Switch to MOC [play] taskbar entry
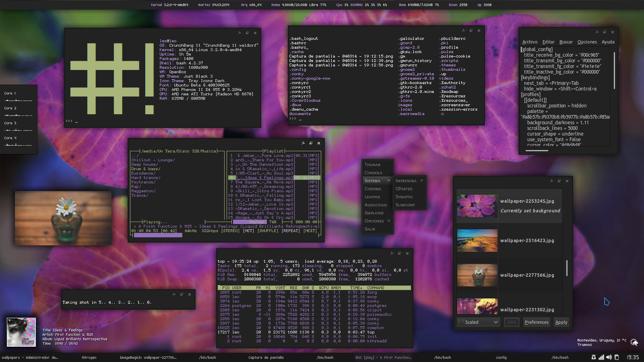644x362 pixels. 383,357
